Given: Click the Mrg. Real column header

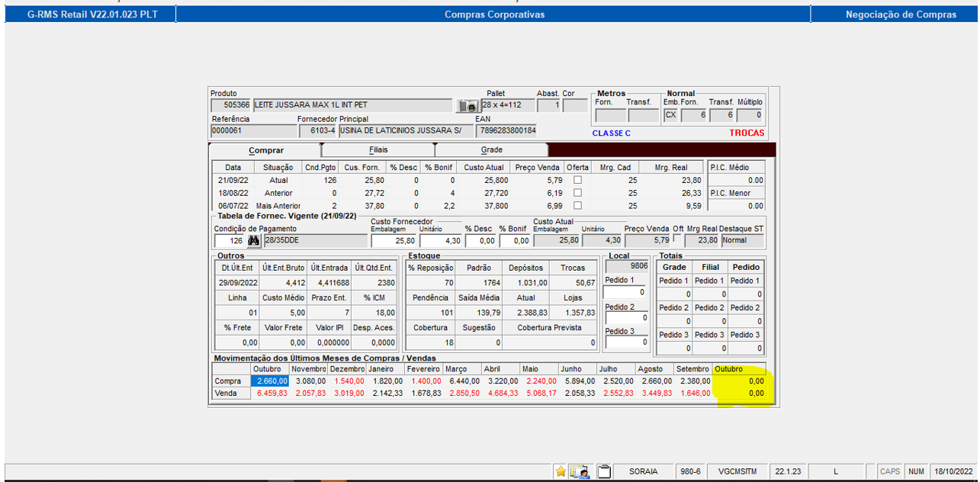Looking at the screenshot, I should pyautogui.click(x=670, y=167).
